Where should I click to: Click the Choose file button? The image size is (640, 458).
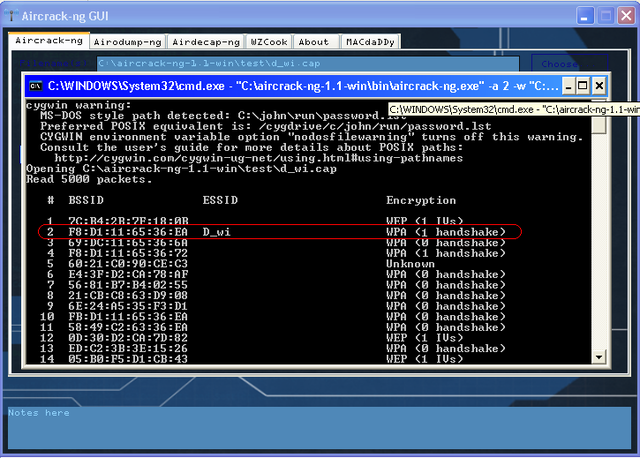(570, 64)
